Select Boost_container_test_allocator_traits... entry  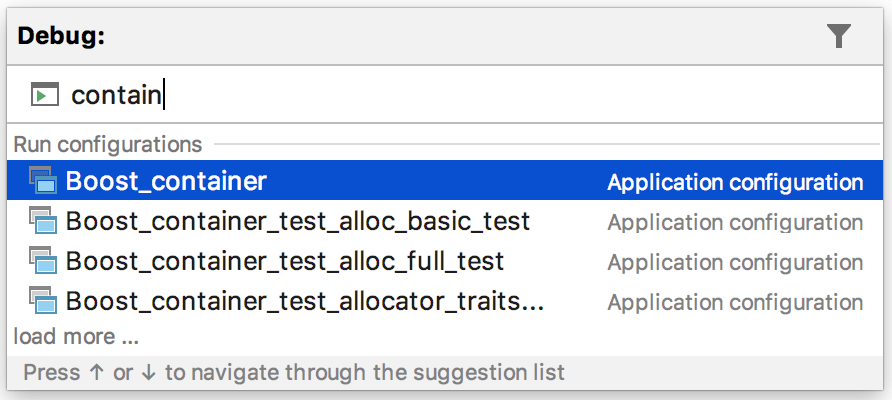click(x=305, y=301)
